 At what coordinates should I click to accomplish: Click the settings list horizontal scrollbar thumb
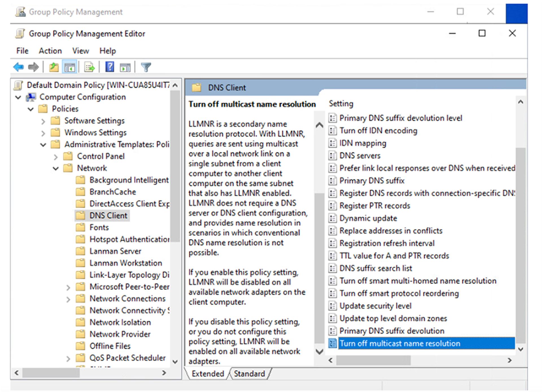click(x=373, y=360)
